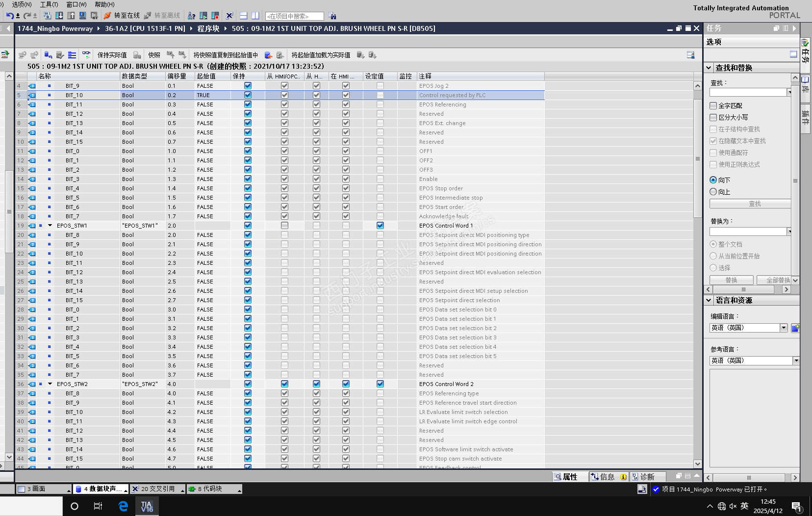
Task: Toggle 设定值 checkbox for EPOS_STW1
Action: point(381,226)
